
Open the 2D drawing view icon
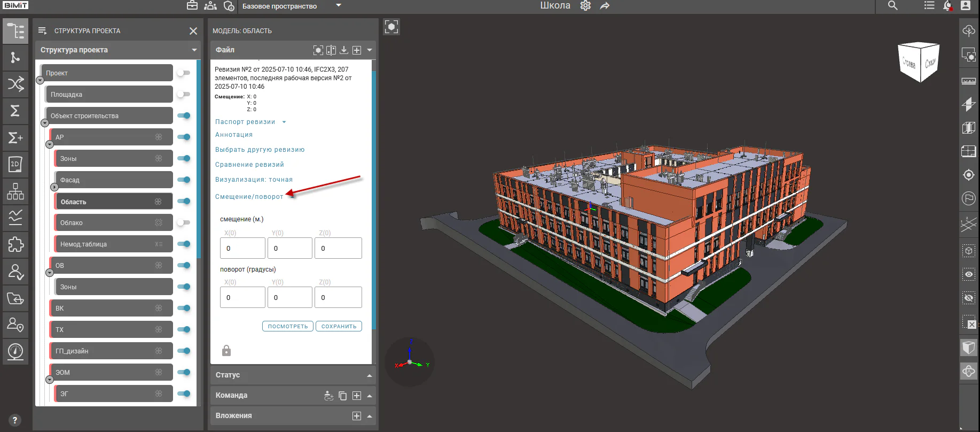click(x=15, y=164)
